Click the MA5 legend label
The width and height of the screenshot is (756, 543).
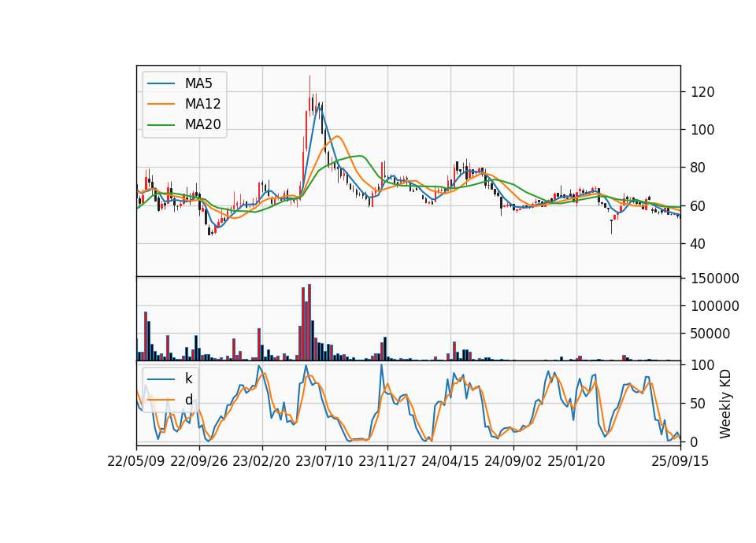[x=198, y=83]
